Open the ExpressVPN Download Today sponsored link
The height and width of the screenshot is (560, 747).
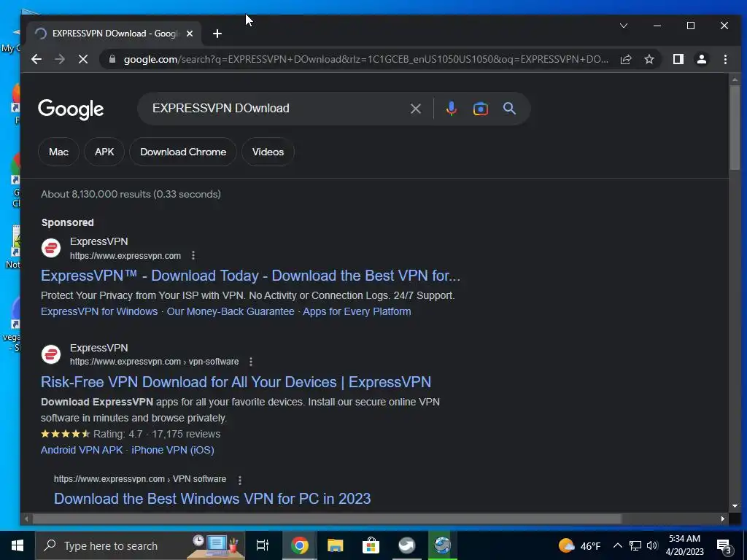coord(251,276)
